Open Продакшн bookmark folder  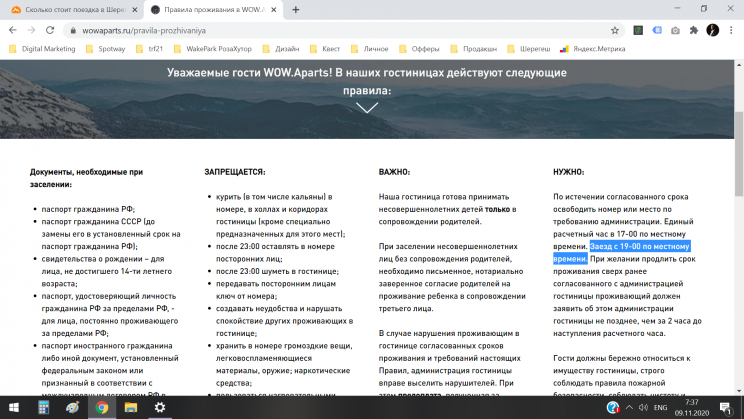[x=474, y=49]
